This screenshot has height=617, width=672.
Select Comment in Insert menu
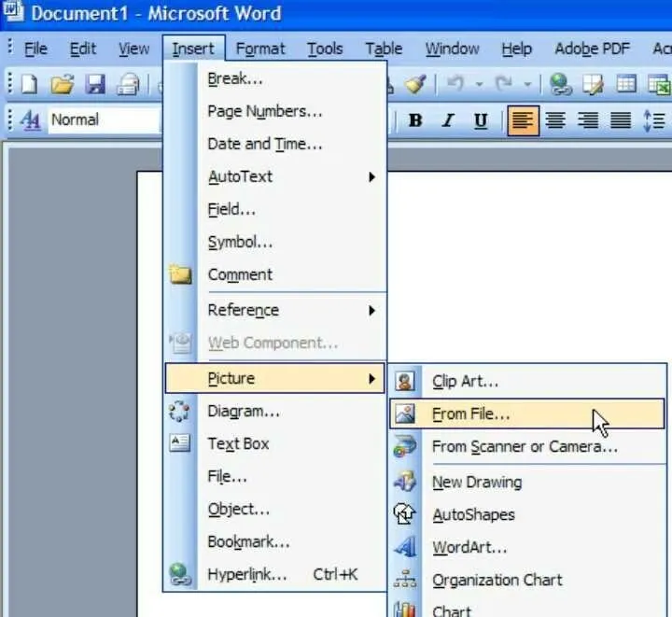(x=275, y=274)
